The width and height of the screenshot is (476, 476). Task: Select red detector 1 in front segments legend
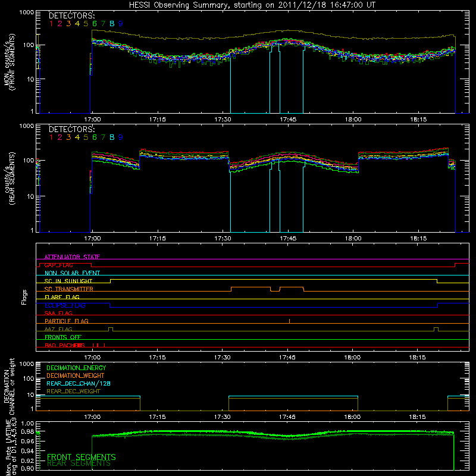point(51,24)
